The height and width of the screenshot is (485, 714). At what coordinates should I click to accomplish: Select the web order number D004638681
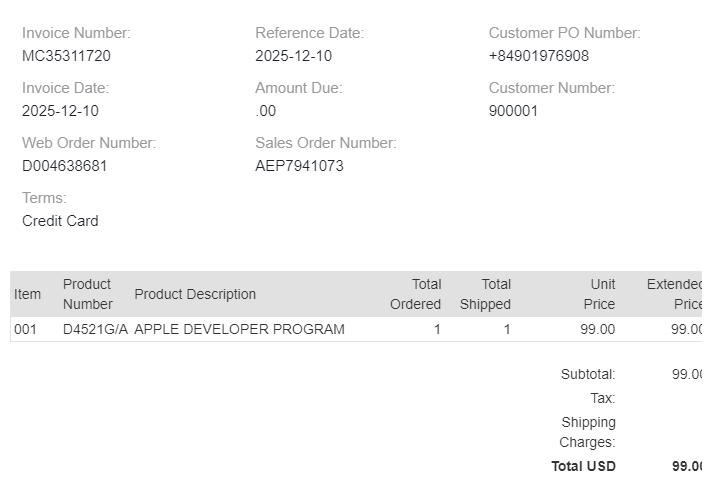tap(64, 166)
